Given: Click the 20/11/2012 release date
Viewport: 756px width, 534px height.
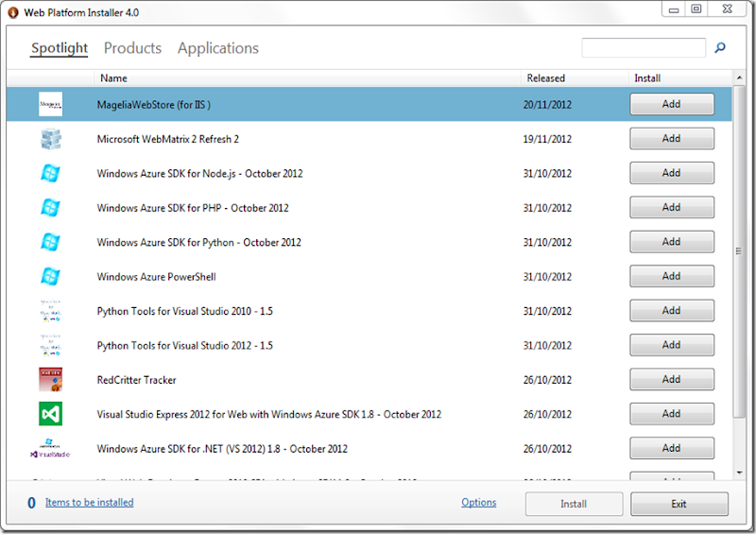Looking at the screenshot, I should (x=547, y=105).
